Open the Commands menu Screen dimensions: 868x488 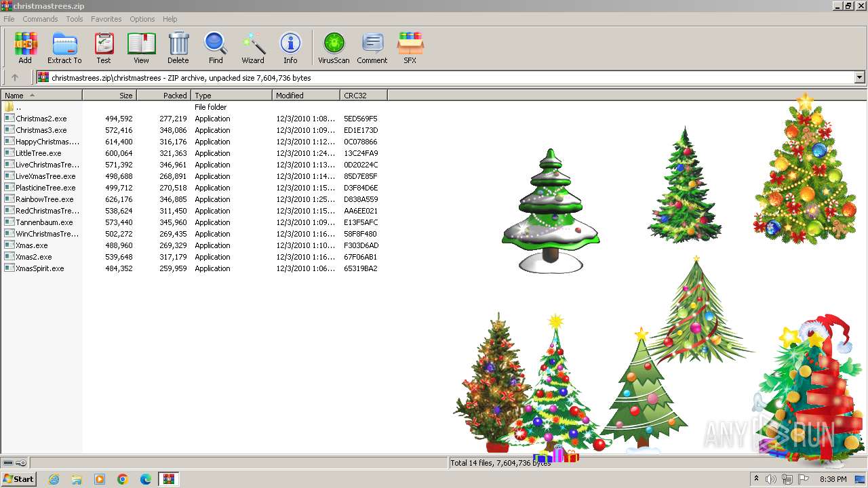pyautogui.click(x=40, y=19)
